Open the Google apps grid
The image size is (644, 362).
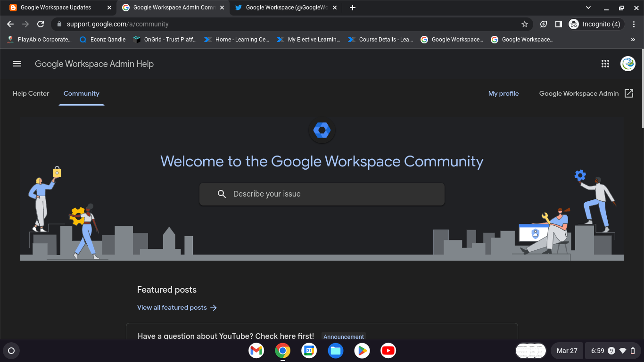[605, 64]
